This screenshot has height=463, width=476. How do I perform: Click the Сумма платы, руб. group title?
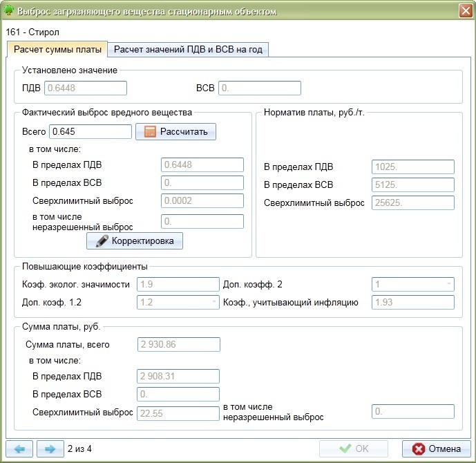click(61, 327)
